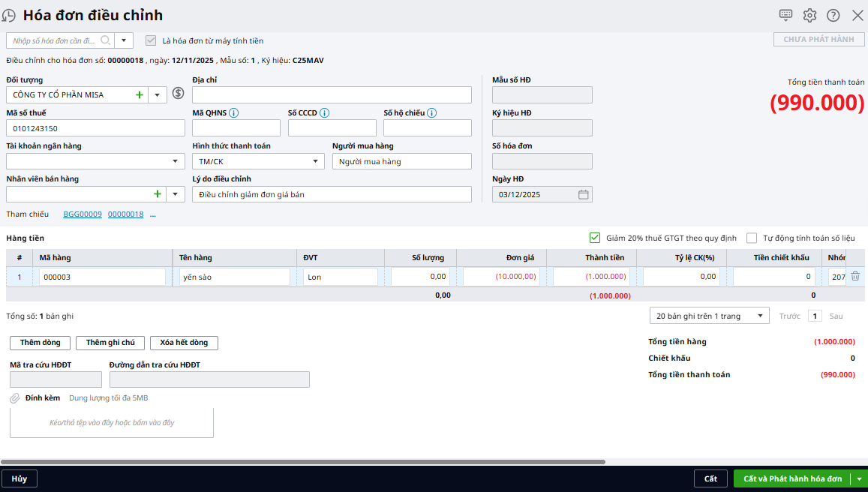Expand the Hình thức thanh toán dropdown

(x=315, y=161)
